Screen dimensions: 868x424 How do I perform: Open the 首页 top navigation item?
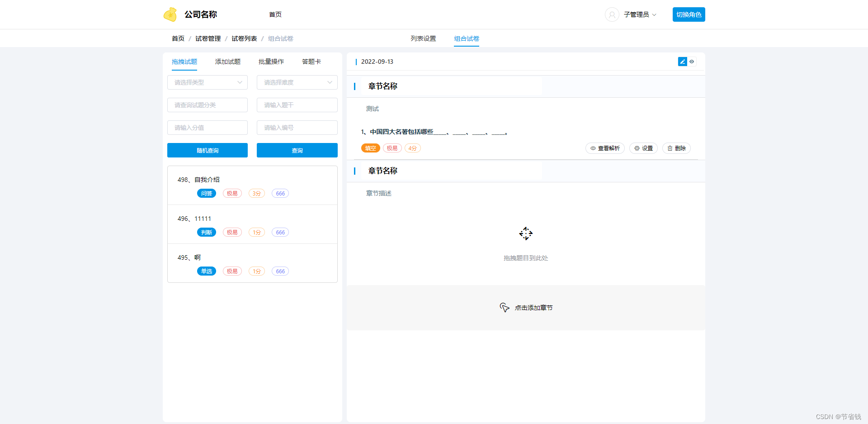[x=275, y=14]
